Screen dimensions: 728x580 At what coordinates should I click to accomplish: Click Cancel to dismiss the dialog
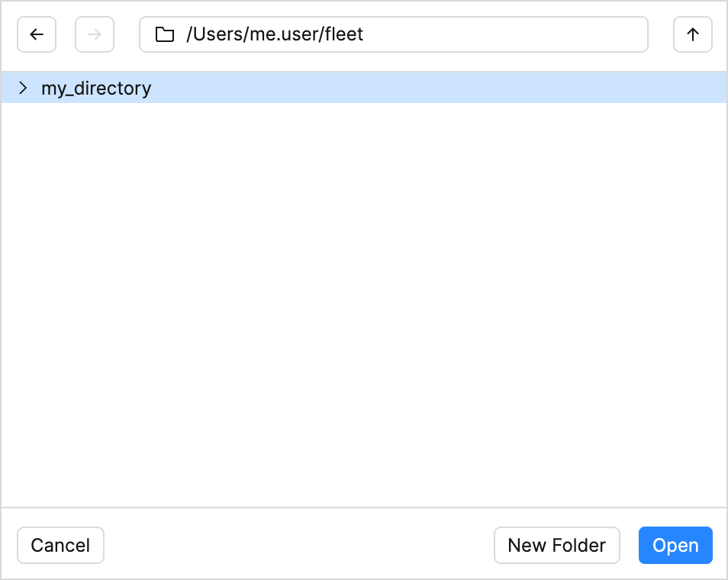tap(60, 545)
